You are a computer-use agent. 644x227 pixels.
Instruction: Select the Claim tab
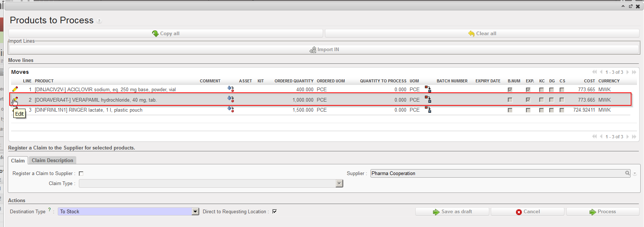18,161
